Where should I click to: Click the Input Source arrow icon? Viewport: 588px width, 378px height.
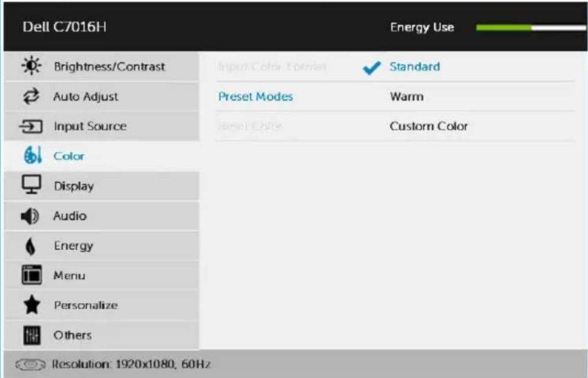[x=31, y=126]
